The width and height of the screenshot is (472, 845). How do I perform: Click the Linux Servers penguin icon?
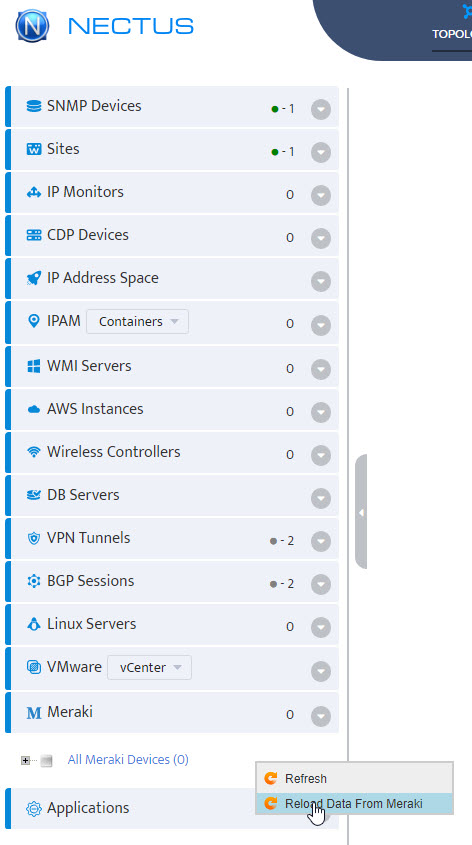(34, 625)
